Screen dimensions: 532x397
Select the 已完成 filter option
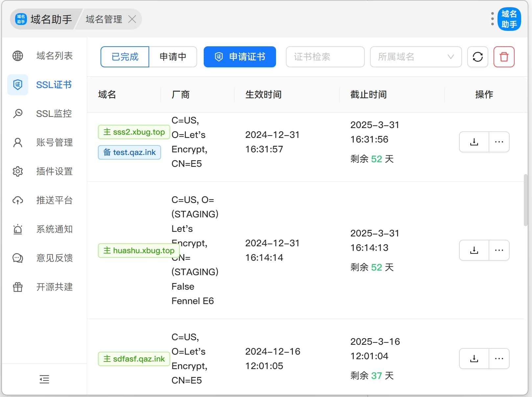pyautogui.click(x=125, y=57)
